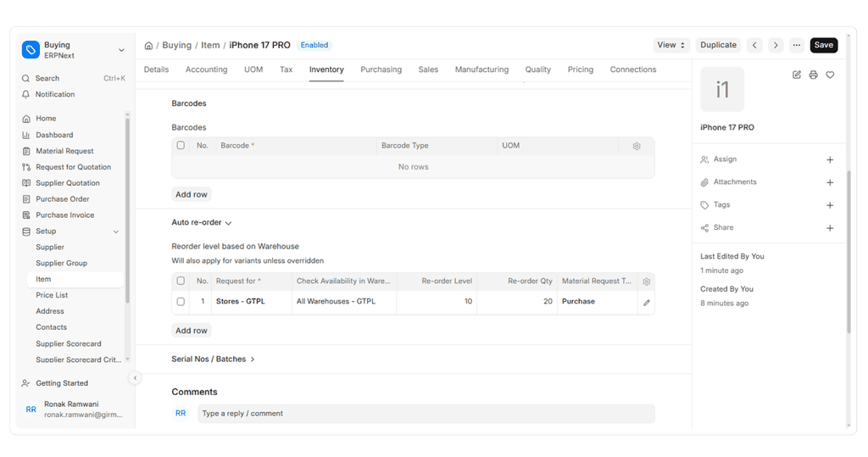
Task: Open the Quality tab
Action: (538, 70)
